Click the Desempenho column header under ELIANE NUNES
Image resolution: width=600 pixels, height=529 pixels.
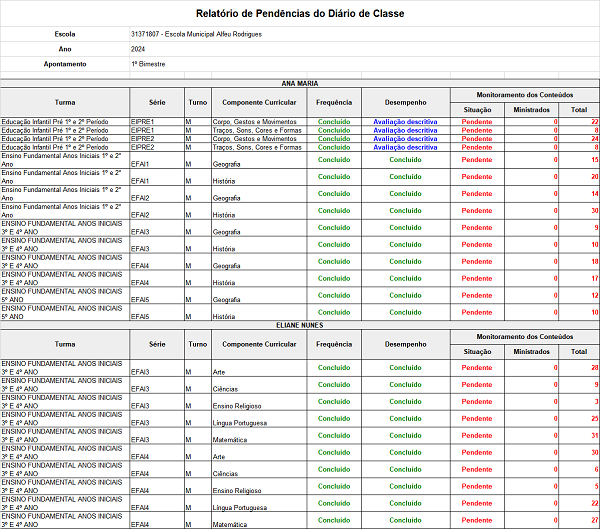coord(405,344)
